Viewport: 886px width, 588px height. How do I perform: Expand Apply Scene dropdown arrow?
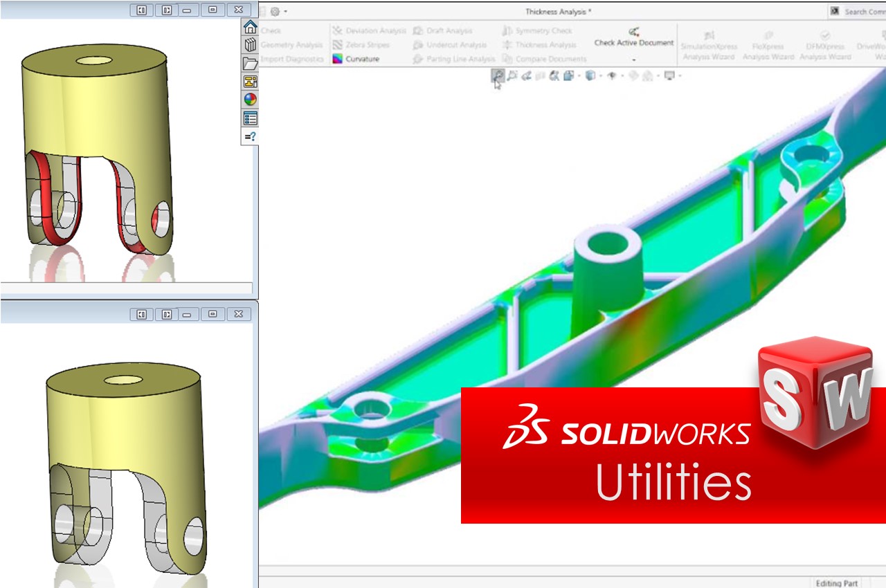point(658,75)
